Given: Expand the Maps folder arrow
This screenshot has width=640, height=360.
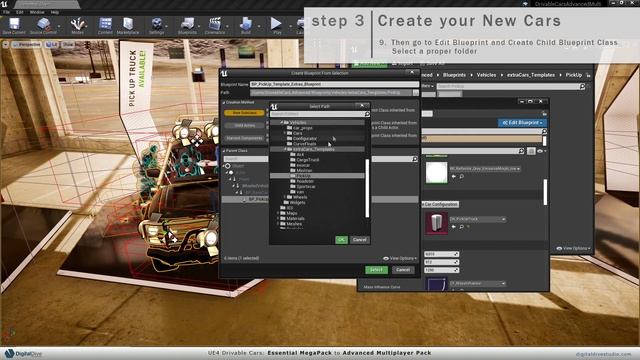Looking at the screenshot, I should tap(278, 213).
